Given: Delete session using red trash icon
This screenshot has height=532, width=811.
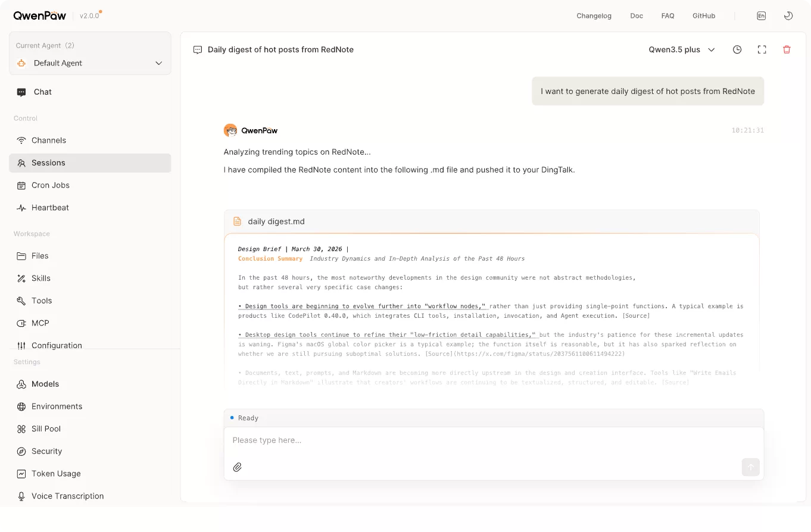Looking at the screenshot, I should pyautogui.click(x=787, y=50).
